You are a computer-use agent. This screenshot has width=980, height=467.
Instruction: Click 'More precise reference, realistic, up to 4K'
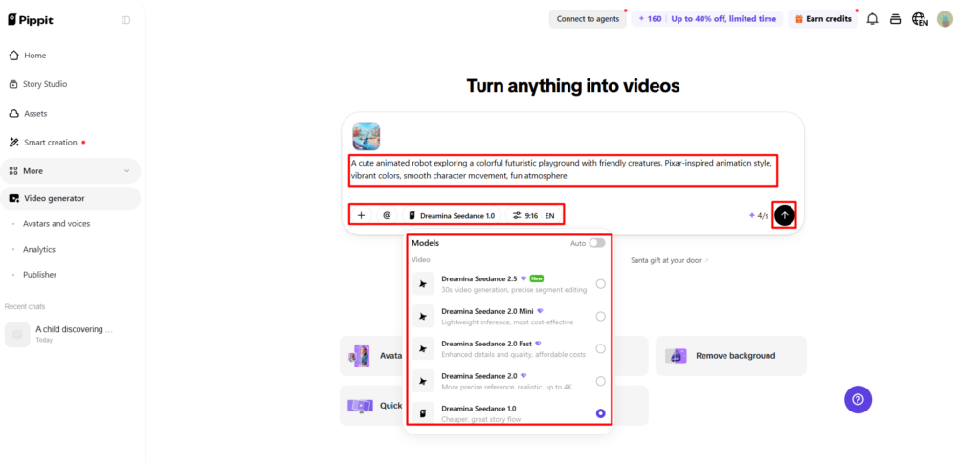506,387
